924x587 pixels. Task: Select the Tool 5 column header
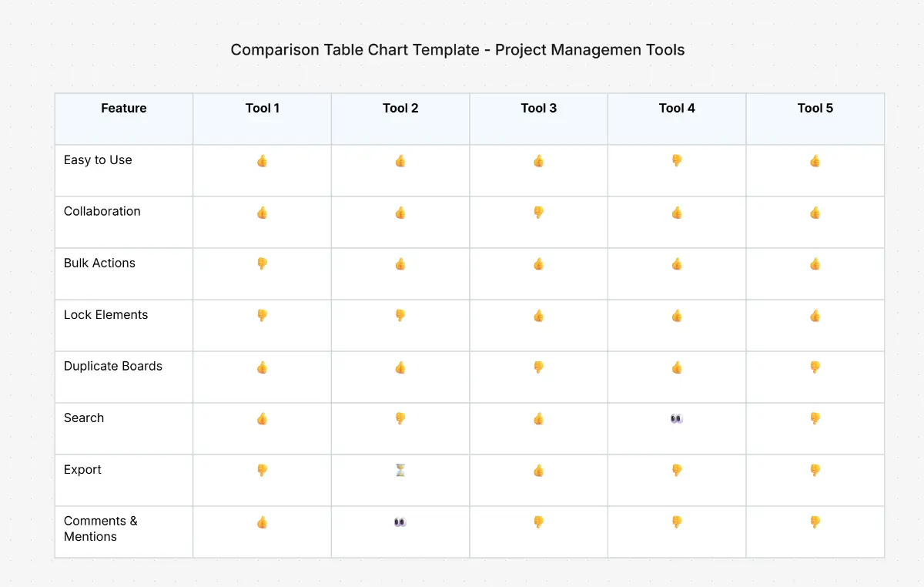click(815, 109)
